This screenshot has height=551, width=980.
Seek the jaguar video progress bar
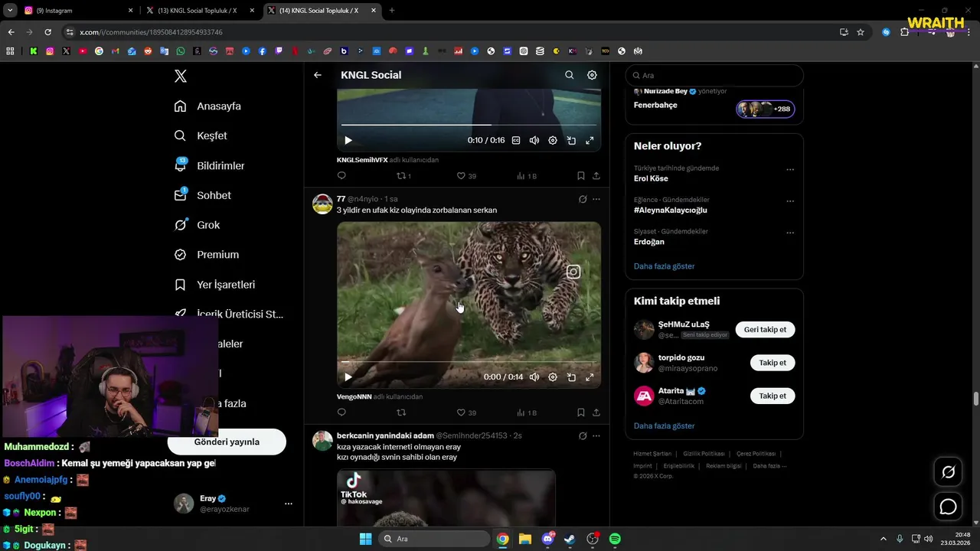point(469,361)
